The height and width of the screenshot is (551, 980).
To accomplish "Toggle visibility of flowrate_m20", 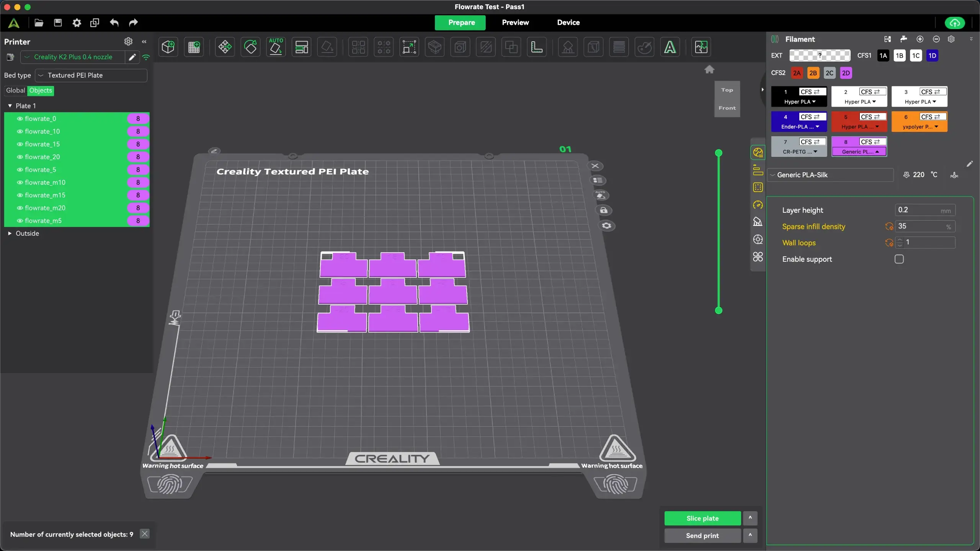I will tap(20, 208).
